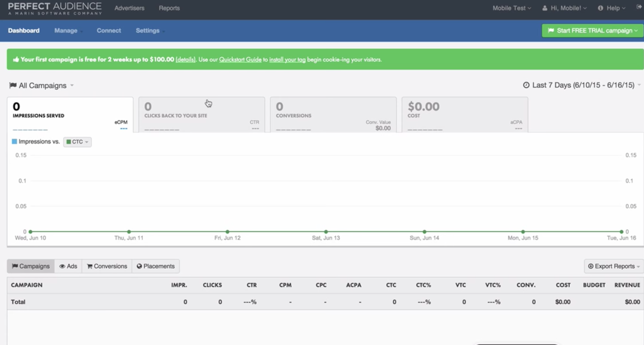Click the thumbs-up icon in green banner

16,59
